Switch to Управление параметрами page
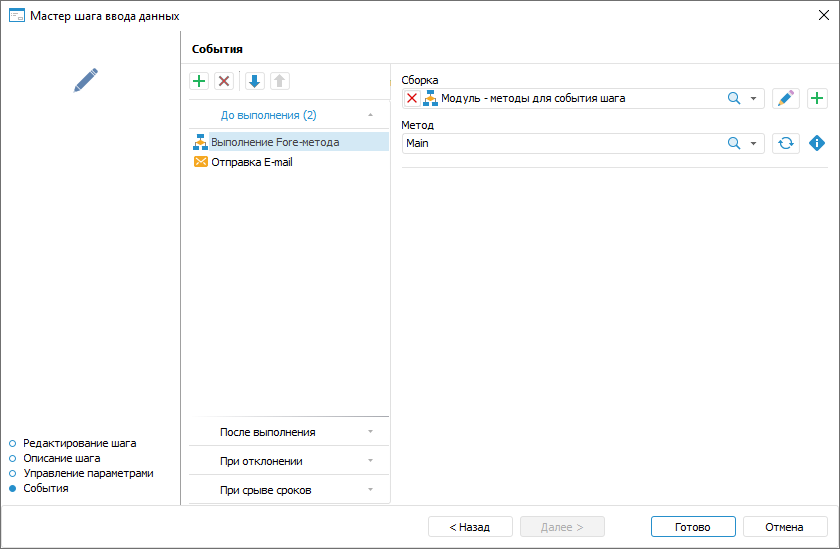This screenshot has height=549, width=840. click(x=88, y=472)
